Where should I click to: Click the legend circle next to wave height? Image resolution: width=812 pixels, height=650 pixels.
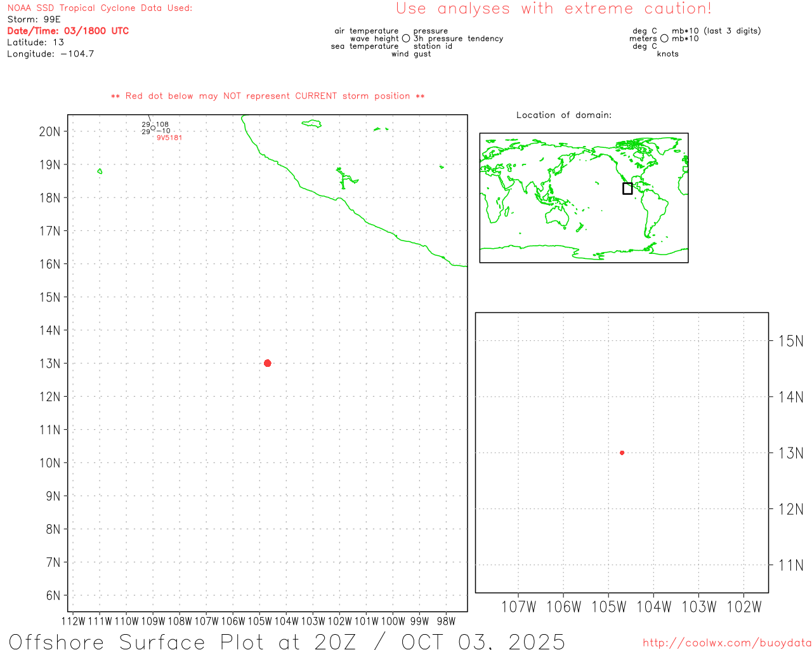point(406,39)
